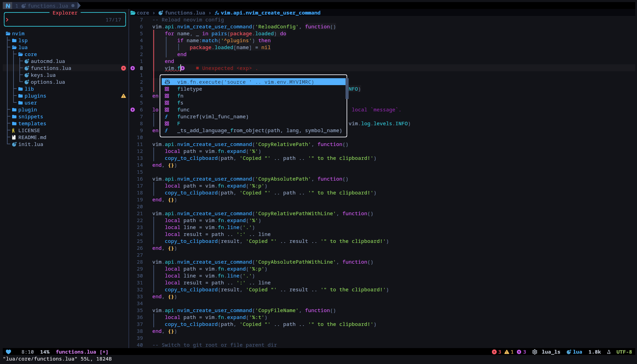Click the core breadcrumb in winbar
This screenshot has width=637, height=364.
tap(143, 13)
